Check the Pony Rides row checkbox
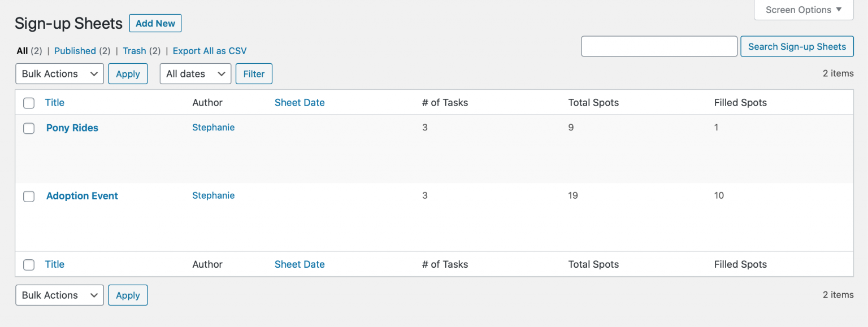 tap(29, 128)
